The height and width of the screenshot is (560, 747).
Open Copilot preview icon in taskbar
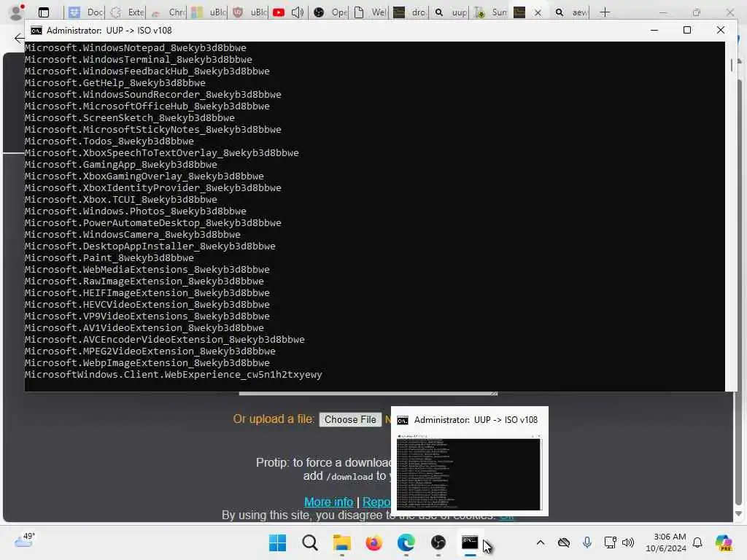click(x=724, y=542)
